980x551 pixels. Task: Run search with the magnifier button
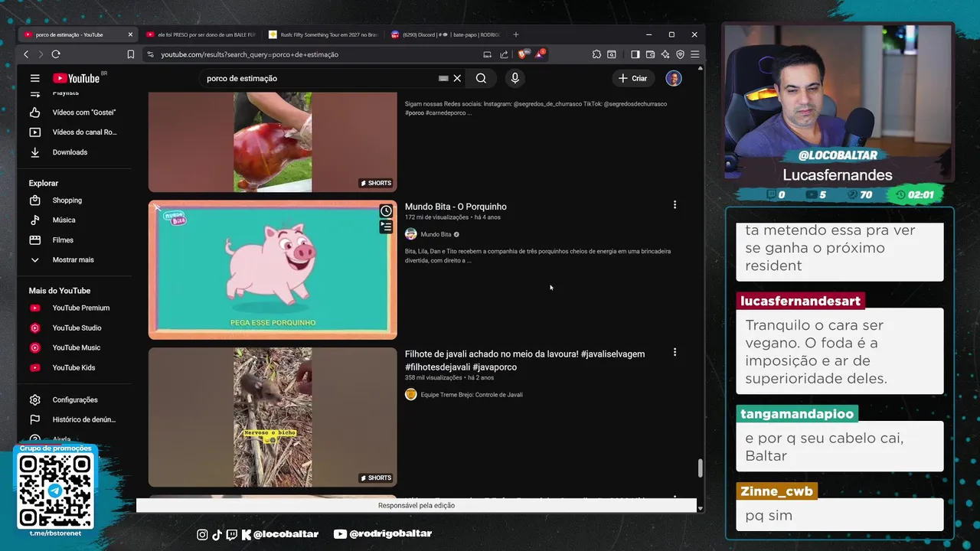[x=481, y=78]
